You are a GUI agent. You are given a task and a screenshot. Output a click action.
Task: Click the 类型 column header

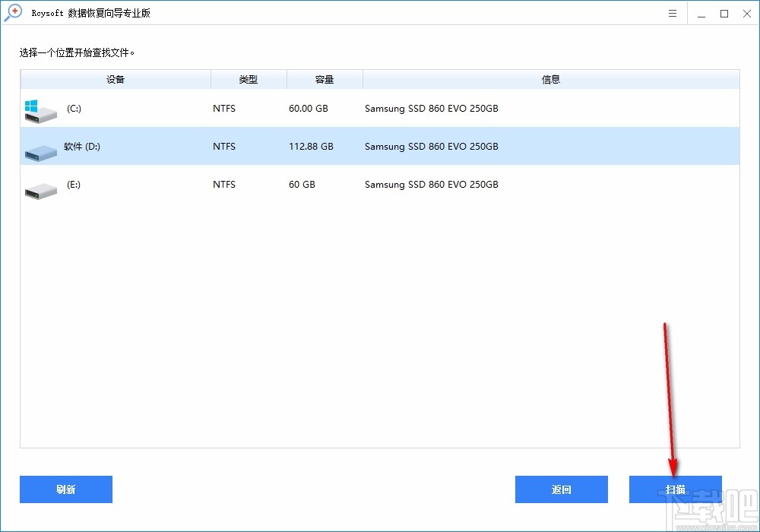click(x=249, y=79)
